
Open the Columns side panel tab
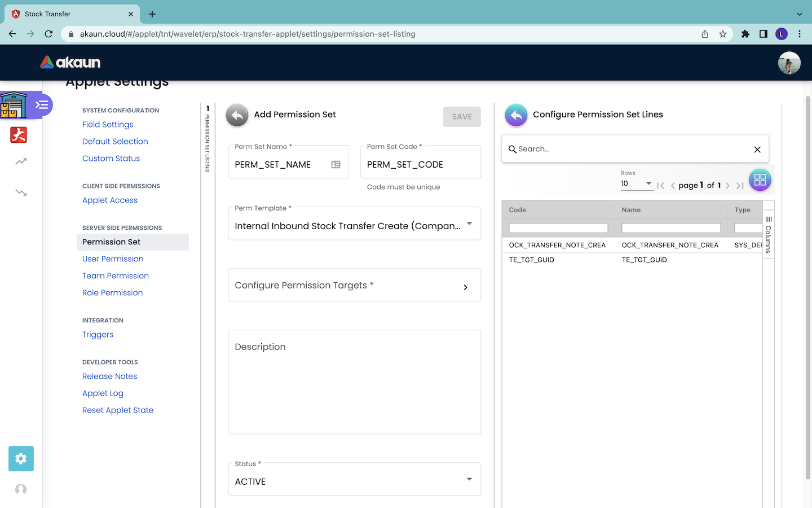pyautogui.click(x=768, y=235)
